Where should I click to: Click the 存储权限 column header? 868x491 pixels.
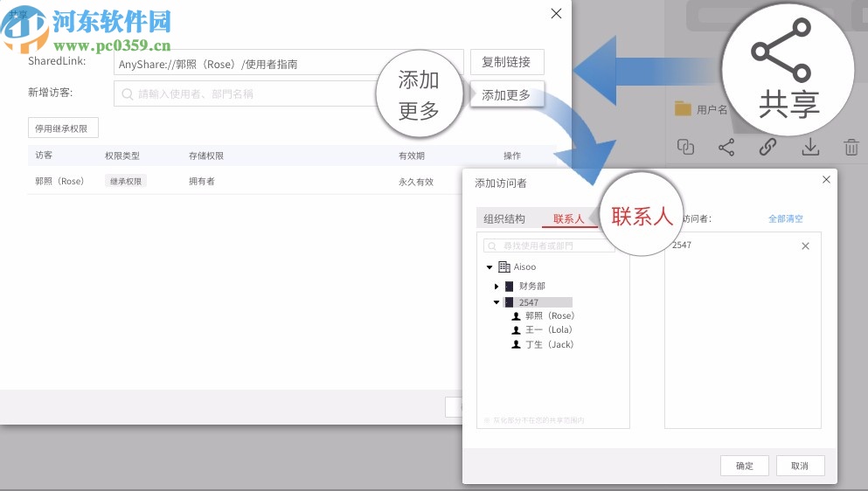click(206, 156)
